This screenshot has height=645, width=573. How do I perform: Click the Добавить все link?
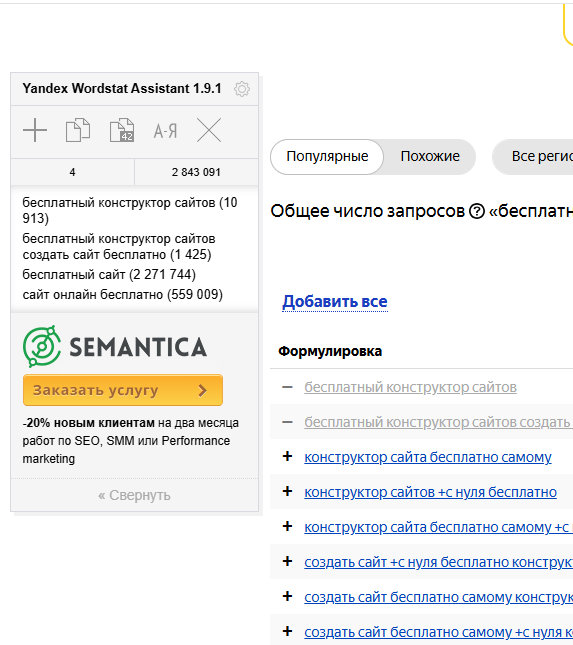click(x=335, y=302)
